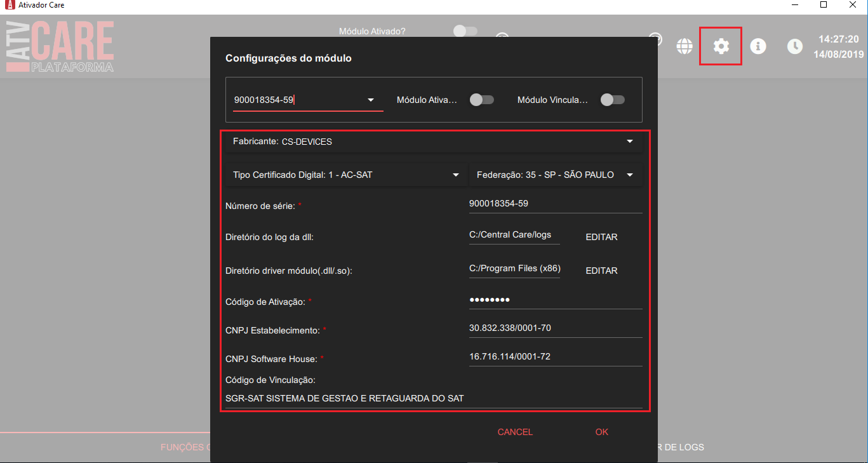The height and width of the screenshot is (463, 868).
Task: Expand the Fabricante CS-DEVICES dropdown
Action: tap(434, 142)
